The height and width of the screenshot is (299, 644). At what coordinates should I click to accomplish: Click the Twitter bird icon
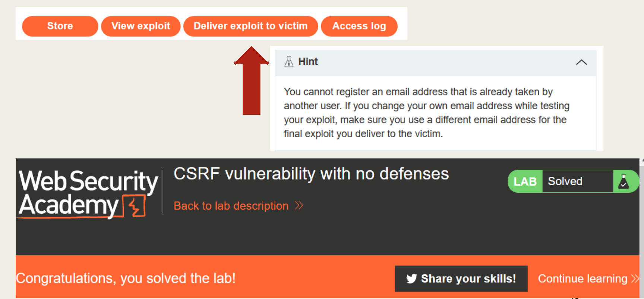pyautogui.click(x=411, y=278)
